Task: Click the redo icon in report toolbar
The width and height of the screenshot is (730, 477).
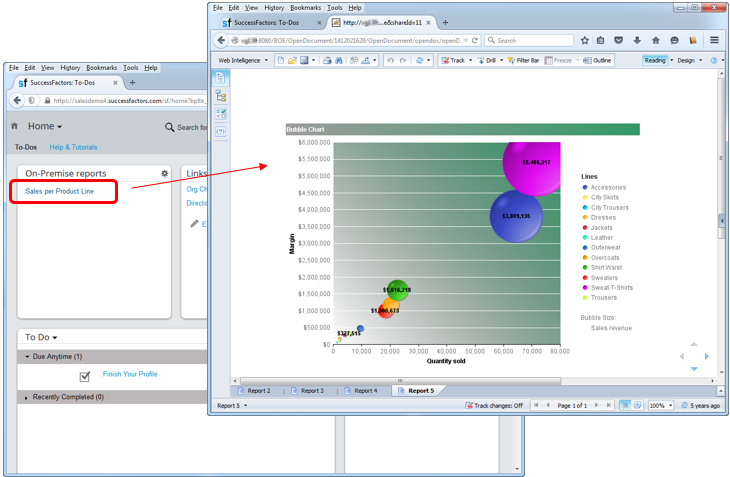Action: (x=403, y=60)
